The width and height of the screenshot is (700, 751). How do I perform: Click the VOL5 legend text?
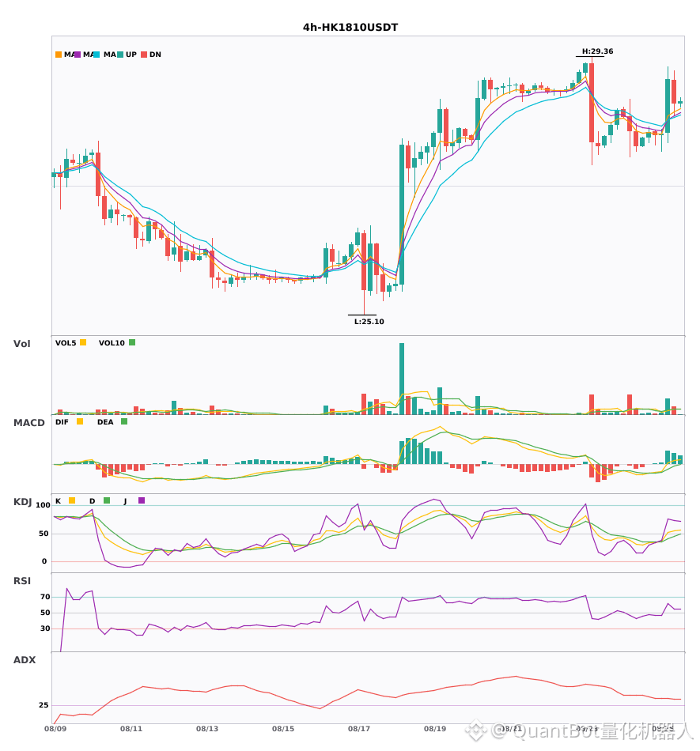[x=66, y=343]
